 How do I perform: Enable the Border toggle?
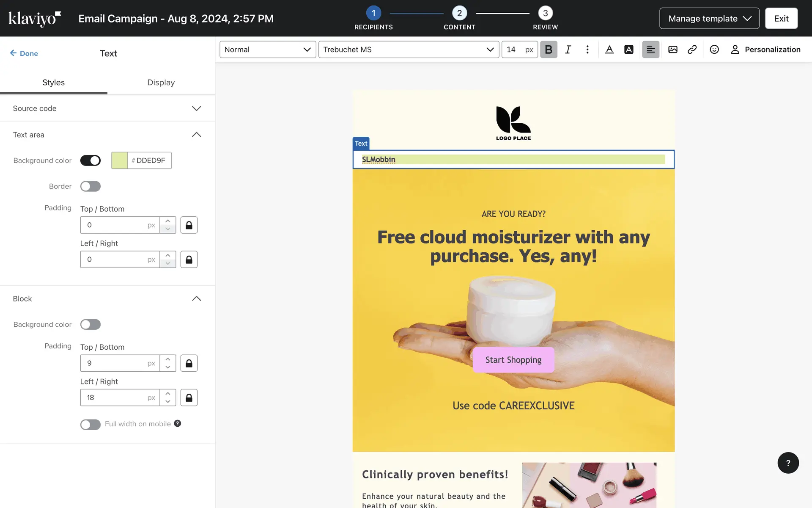click(91, 186)
